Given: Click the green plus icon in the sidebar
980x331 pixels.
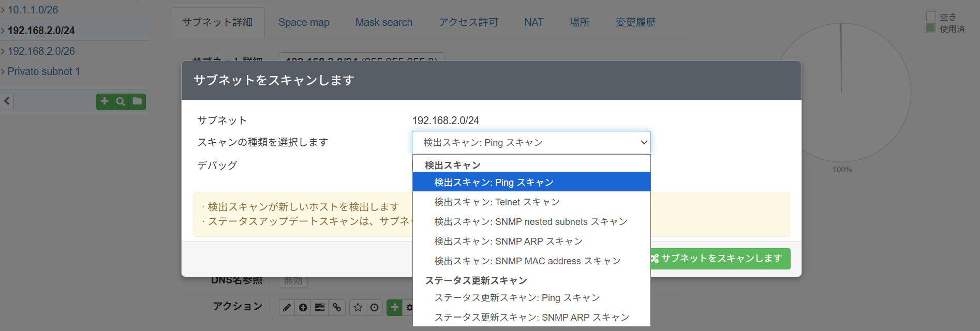Looking at the screenshot, I should click(x=105, y=101).
